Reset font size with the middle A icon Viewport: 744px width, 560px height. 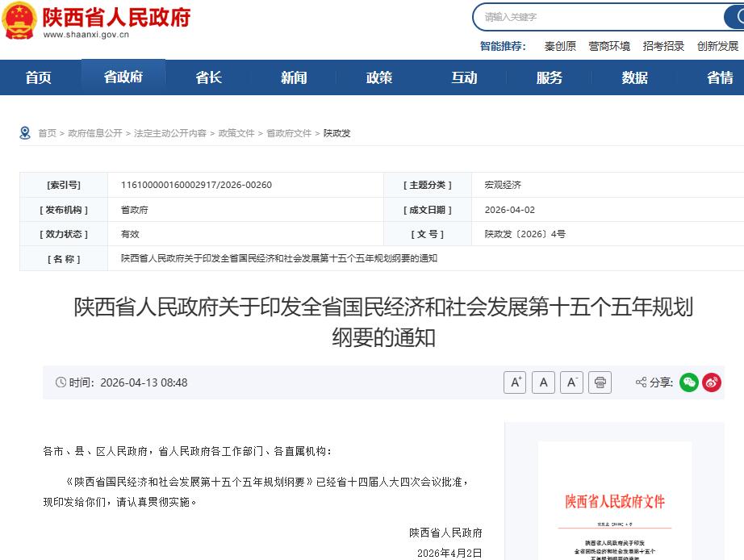[x=543, y=382]
